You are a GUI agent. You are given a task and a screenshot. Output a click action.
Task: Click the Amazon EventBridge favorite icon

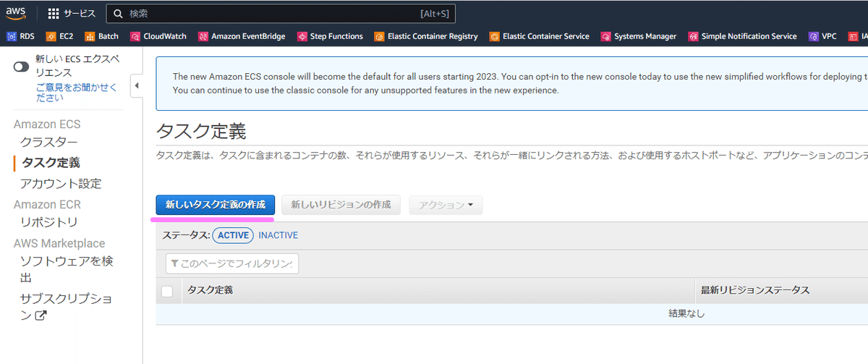click(203, 36)
